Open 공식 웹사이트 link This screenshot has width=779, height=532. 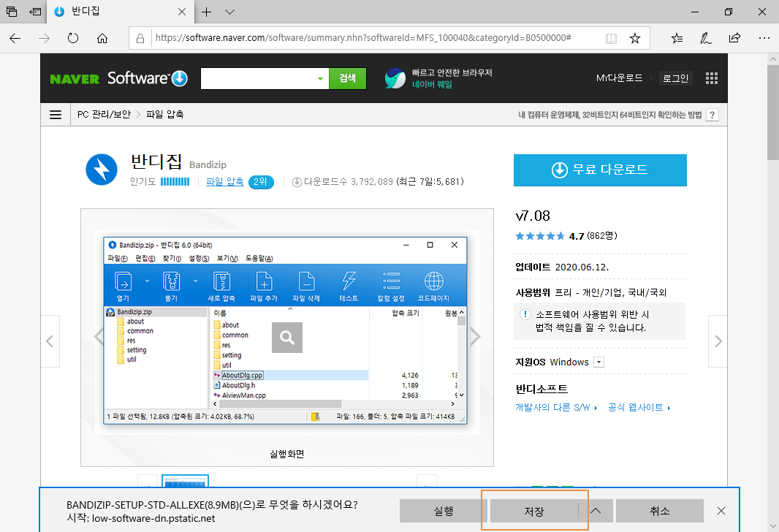(x=639, y=407)
